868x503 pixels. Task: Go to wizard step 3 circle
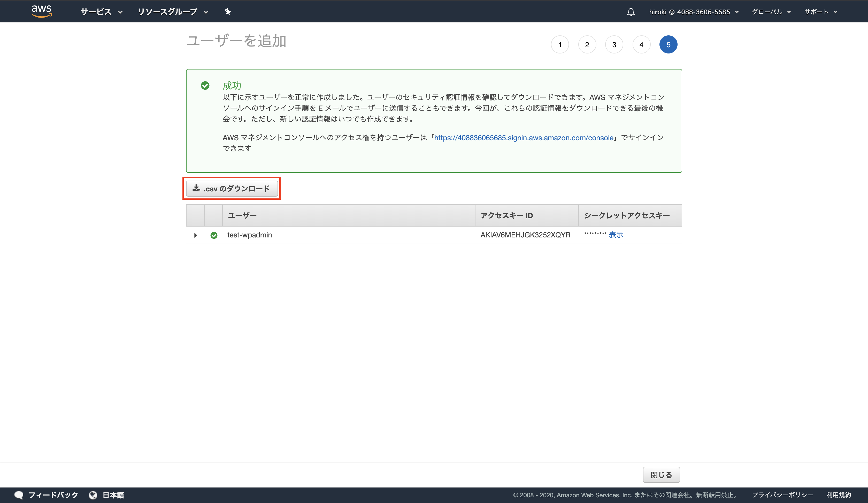click(x=614, y=44)
